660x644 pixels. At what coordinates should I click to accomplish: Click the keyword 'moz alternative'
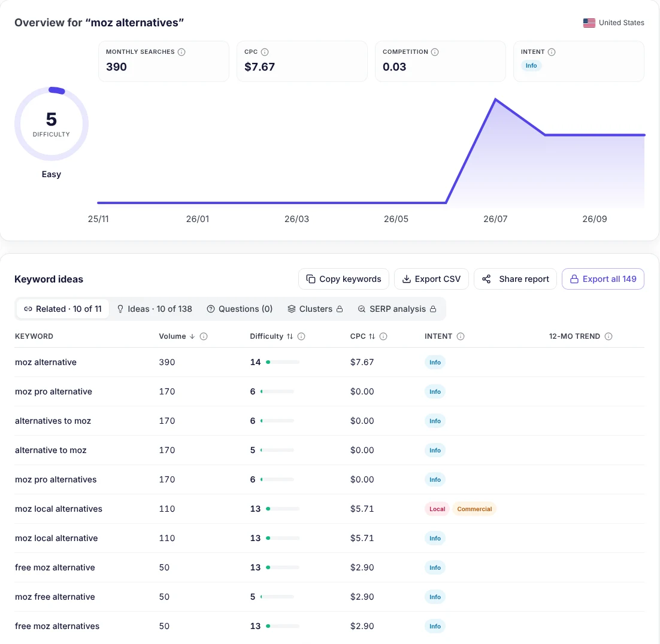[46, 362]
